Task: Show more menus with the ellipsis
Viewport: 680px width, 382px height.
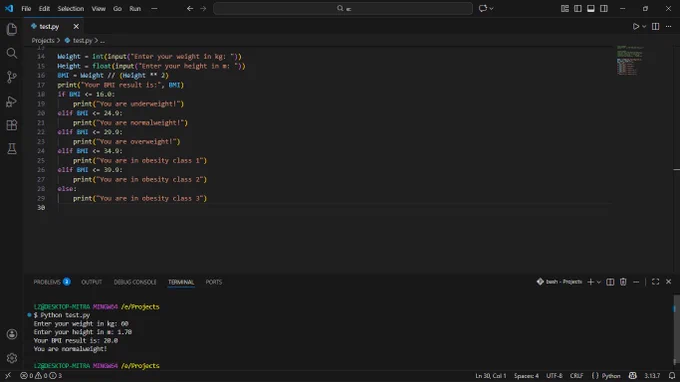Action: tap(154, 8)
